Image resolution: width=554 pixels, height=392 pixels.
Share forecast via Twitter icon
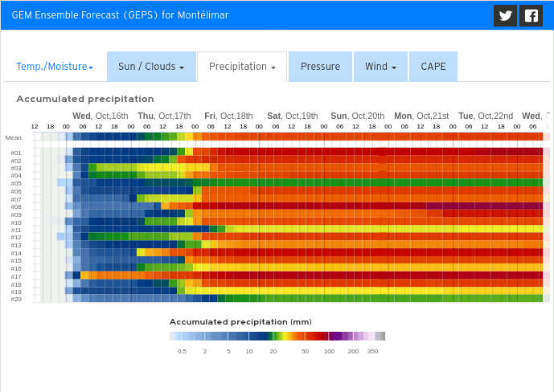click(x=505, y=15)
